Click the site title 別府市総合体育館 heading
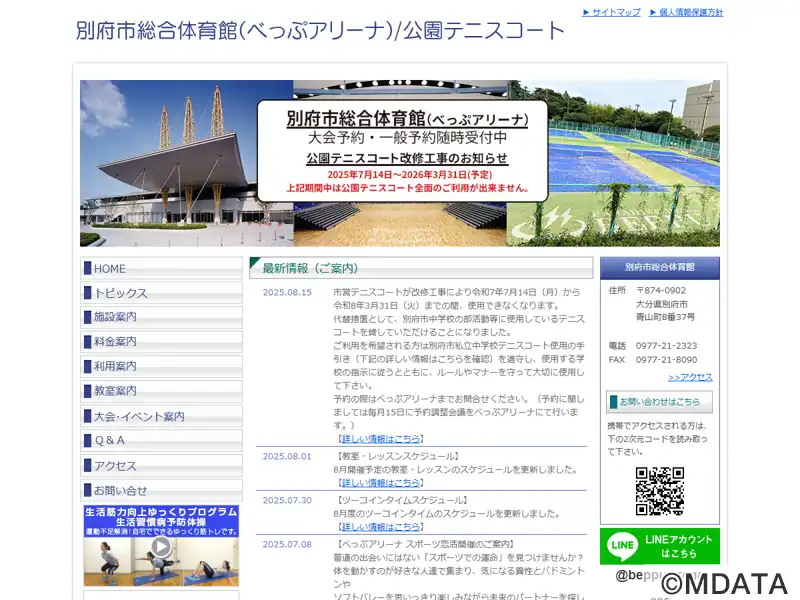Viewport: 800px width, 600px height. 320,31
